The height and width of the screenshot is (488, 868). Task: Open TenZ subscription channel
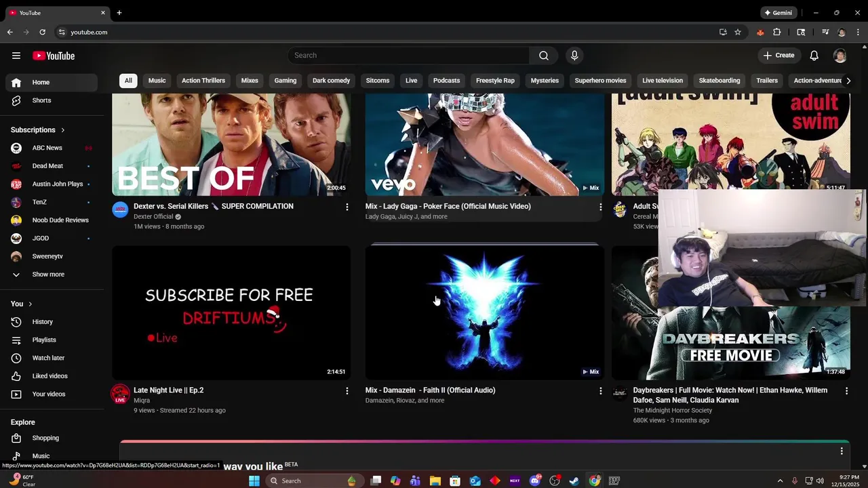pos(52,202)
